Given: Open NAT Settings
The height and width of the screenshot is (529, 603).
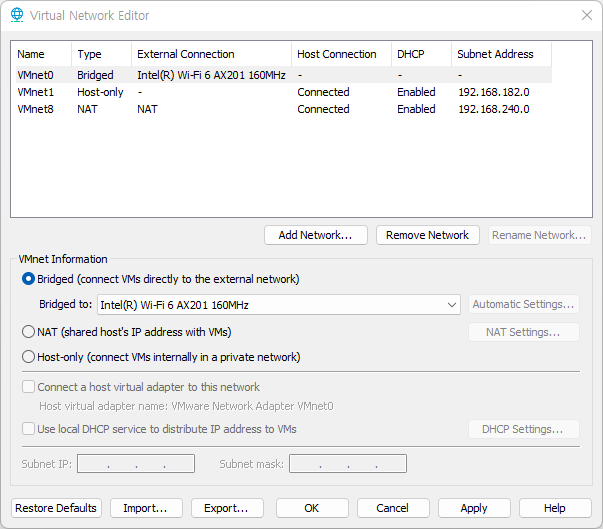Looking at the screenshot, I should click(x=523, y=332).
